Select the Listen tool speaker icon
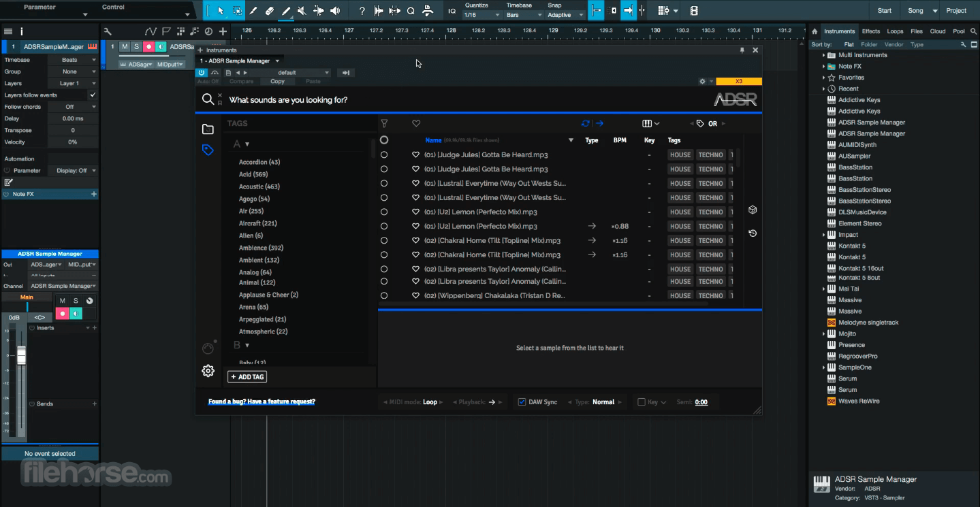The height and width of the screenshot is (507, 980). tap(335, 11)
